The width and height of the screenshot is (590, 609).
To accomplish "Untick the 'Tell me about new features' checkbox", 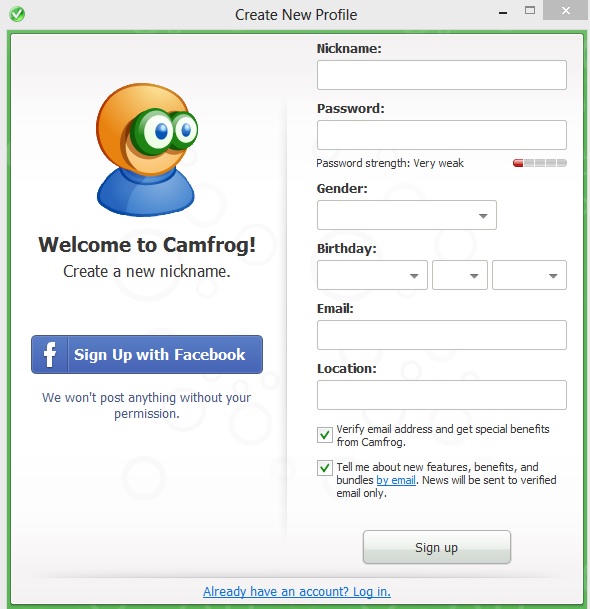I will tap(325, 468).
